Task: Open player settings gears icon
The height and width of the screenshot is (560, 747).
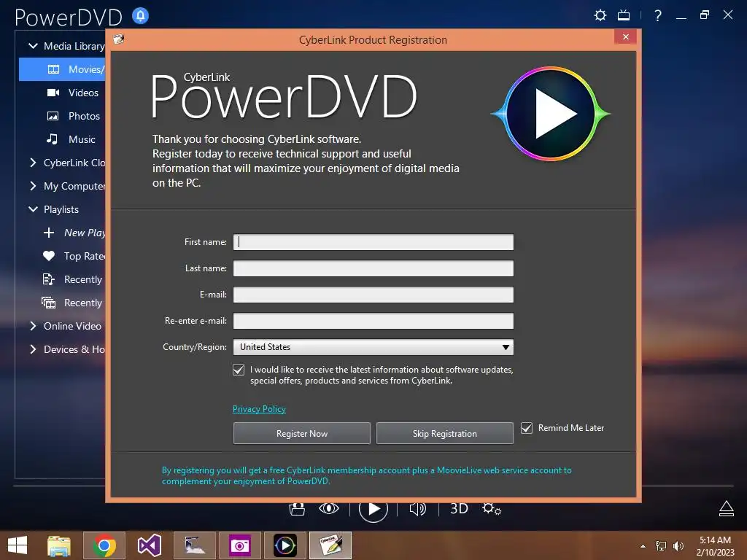Action: click(x=492, y=508)
